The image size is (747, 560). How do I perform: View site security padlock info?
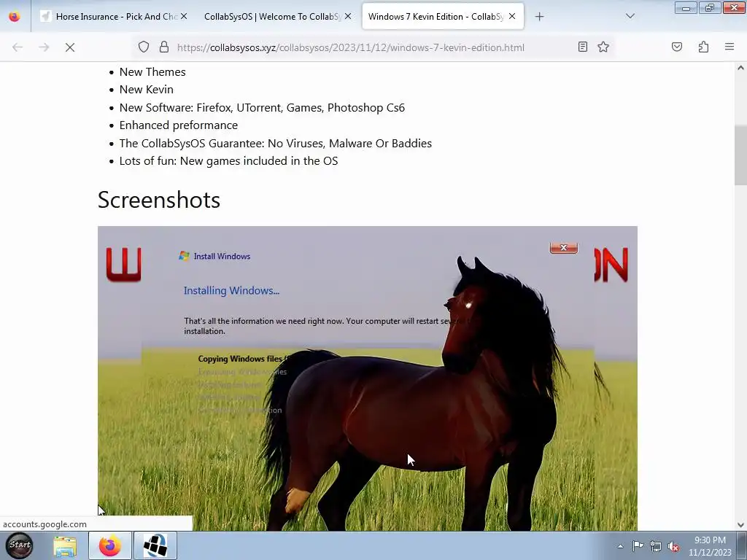pyautogui.click(x=164, y=47)
